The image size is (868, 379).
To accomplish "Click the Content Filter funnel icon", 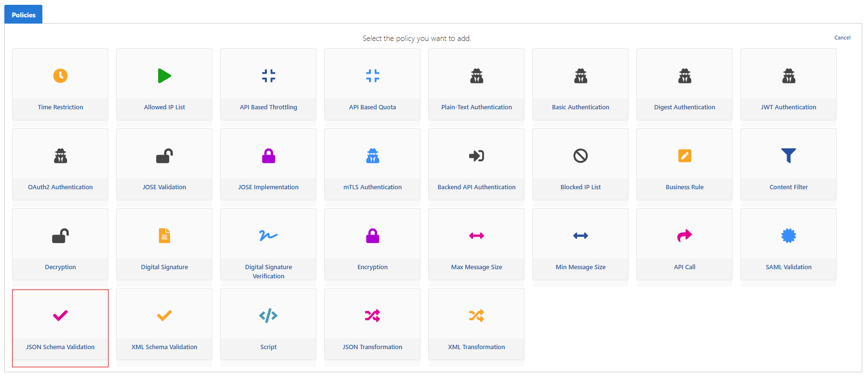I will pos(789,156).
